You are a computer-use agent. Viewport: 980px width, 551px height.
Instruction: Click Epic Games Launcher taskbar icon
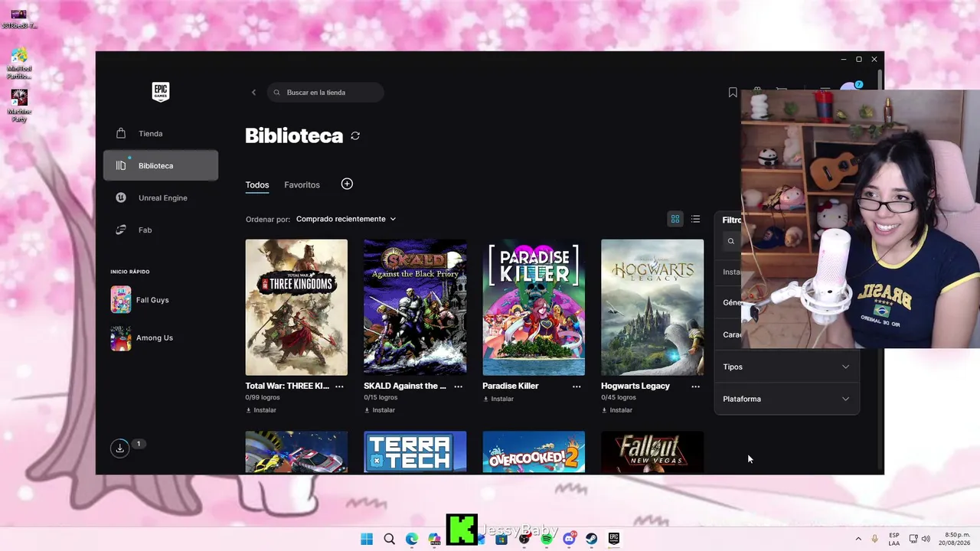point(614,539)
